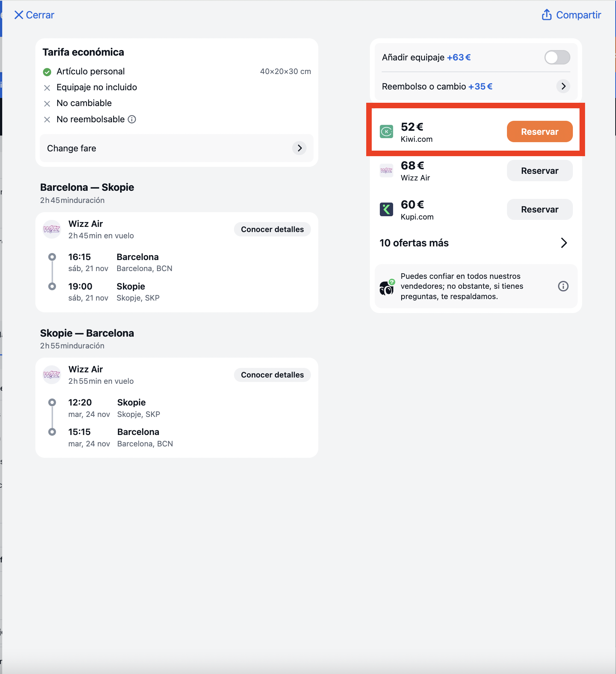Click Wizz Air logo in outbound flight
This screenshot has width=616, height=674.
(x=52, y=229)
